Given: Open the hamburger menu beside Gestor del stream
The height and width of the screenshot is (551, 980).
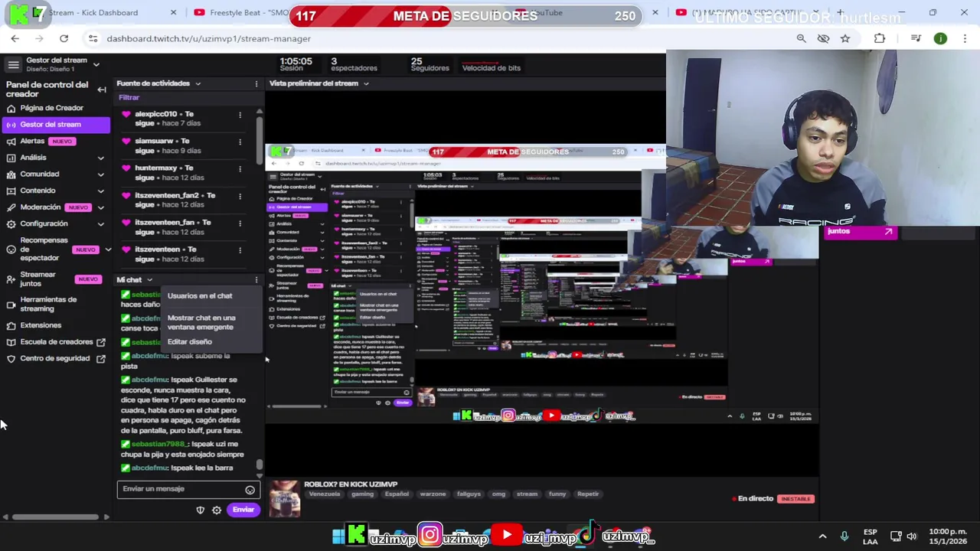Looking at the screenshot, I should coord(13,64).
